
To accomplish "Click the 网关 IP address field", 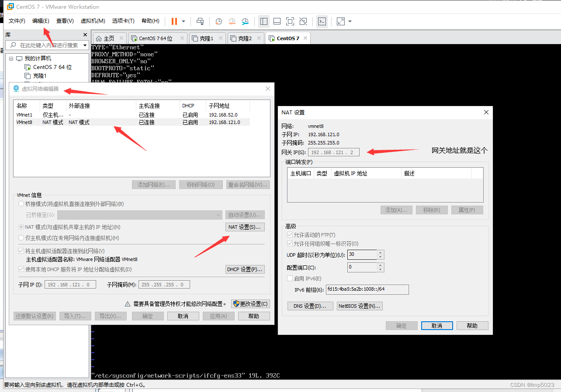I will pyautogui.click(x=334, y=152).
